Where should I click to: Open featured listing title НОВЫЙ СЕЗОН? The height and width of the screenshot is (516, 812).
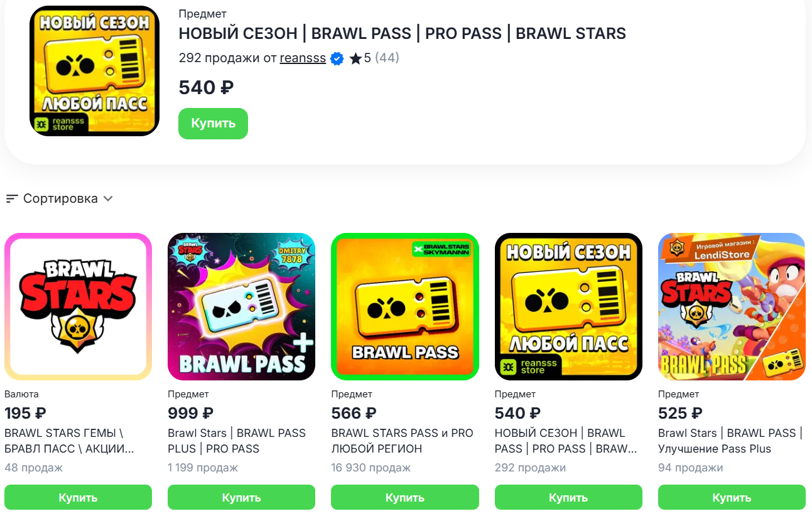coord(402,34)
